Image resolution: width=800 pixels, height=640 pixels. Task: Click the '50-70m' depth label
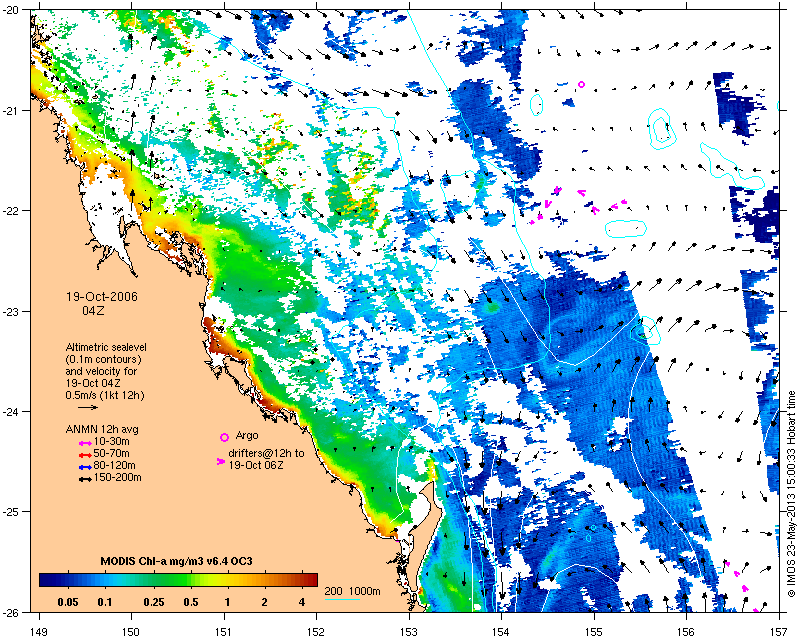coord(112,453)
